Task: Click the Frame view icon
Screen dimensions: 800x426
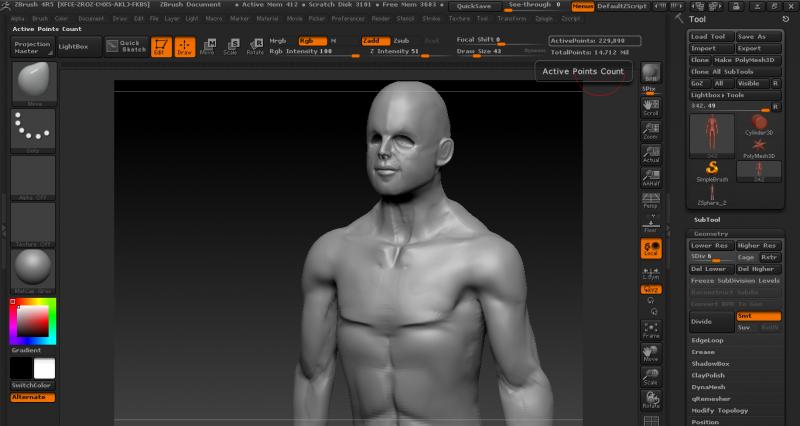Action: [651, 330]
